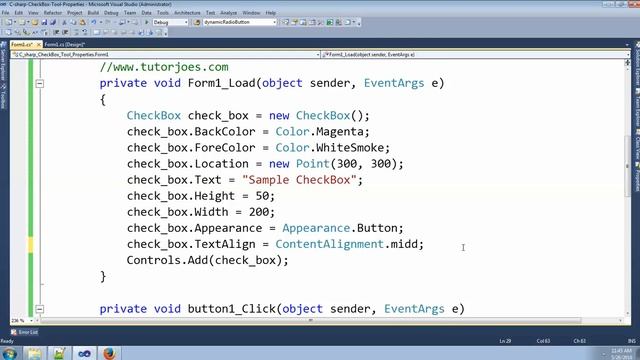Switch to the Form1.cs [Design] tab
Screen dimensions: 640x360
tap(64, 44)
